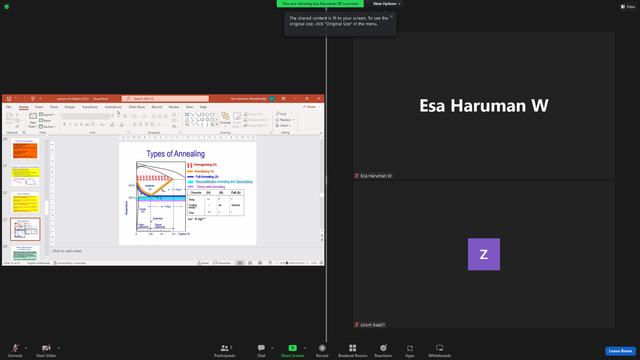Open the View layout button at top right
The image size is (640, 360).
628,7
